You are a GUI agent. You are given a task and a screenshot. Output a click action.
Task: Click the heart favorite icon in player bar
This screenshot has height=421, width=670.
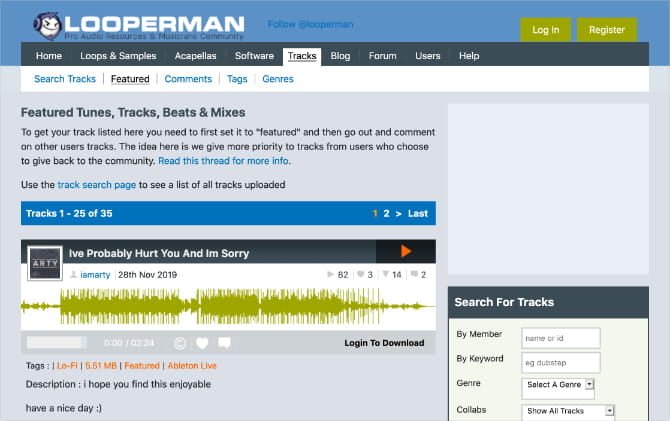tap(202, 343)
